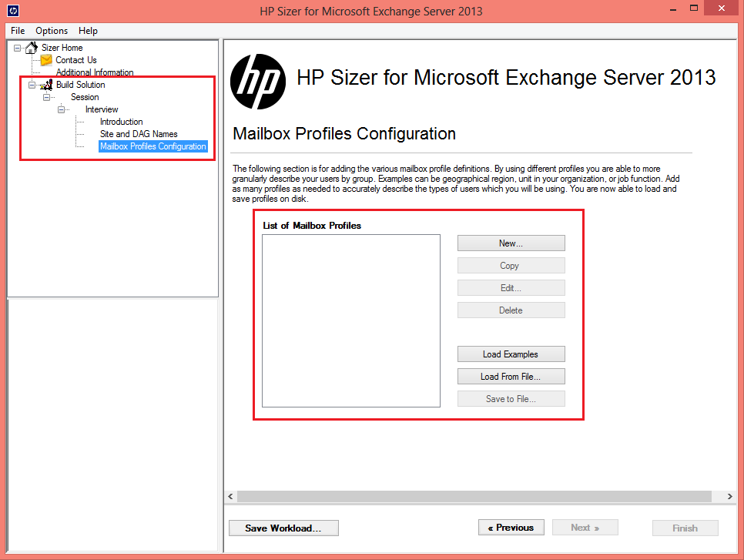Select Sizer Home in the tree
This screenshot has width=744, height=560.
click(62, 48)
